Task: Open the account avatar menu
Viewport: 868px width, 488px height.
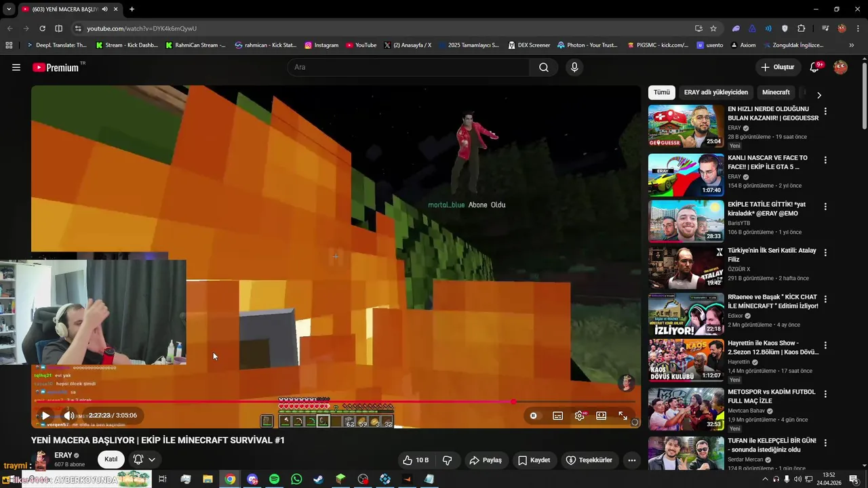Action: [840, 67]
